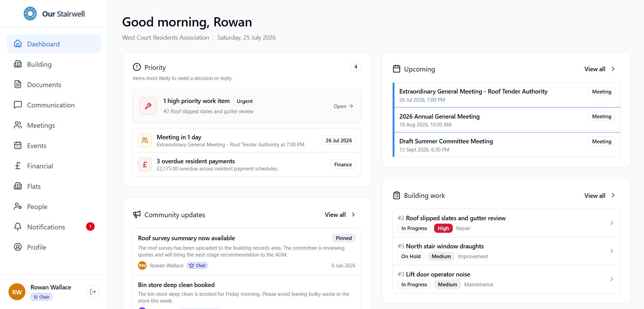Click the Flats building icon
644x309 pixels.
point(18,186)
